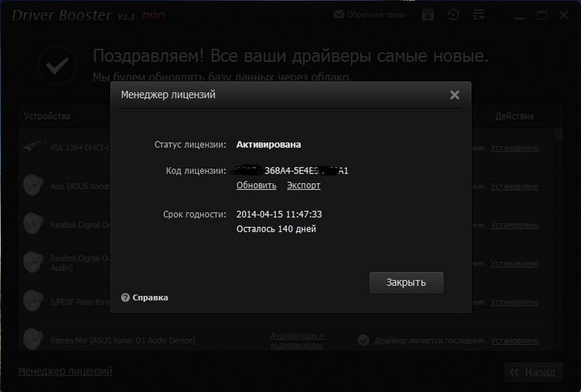
Task: Select the Aux ASUS Xonar speaker icon
Action: (33, 185)
